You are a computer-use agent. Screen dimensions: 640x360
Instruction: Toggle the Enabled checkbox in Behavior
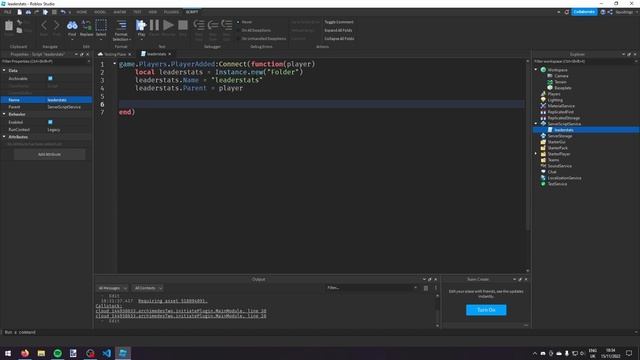click(x=50, y=122)
